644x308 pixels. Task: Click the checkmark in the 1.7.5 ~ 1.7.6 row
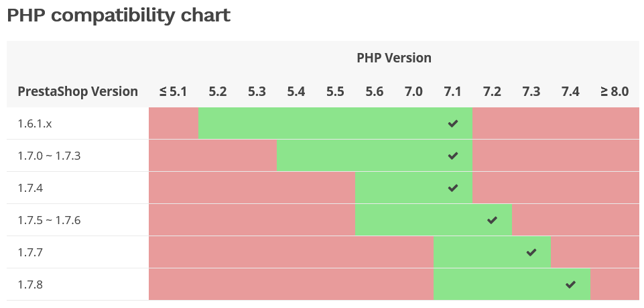click(493, 220)
